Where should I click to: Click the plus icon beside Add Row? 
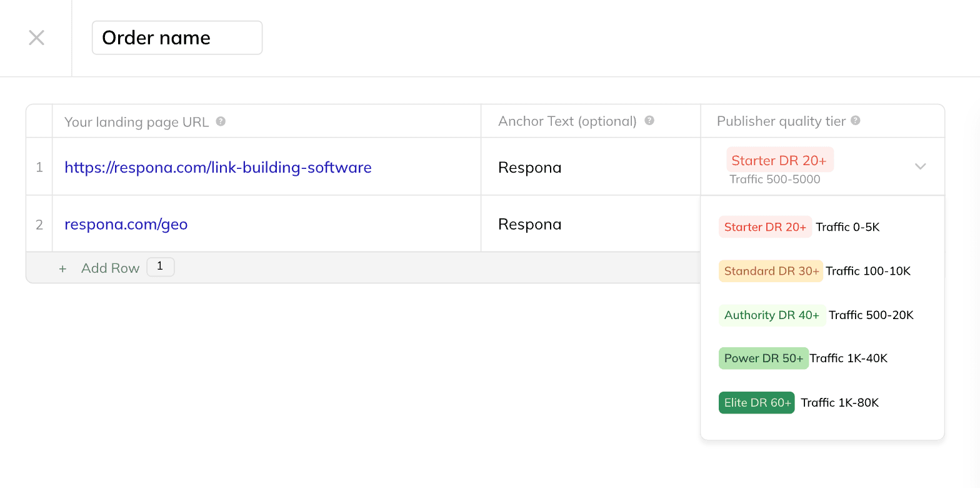coord(62,268)
